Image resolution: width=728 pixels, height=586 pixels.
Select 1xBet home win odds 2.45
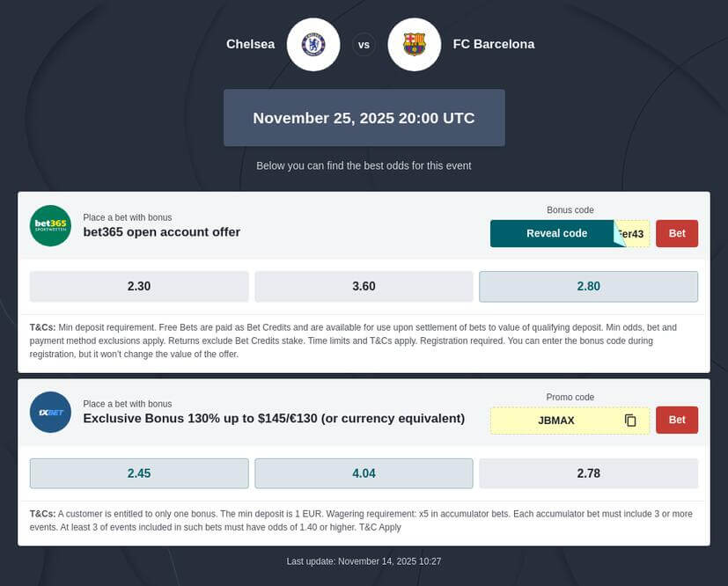[139, 473]
